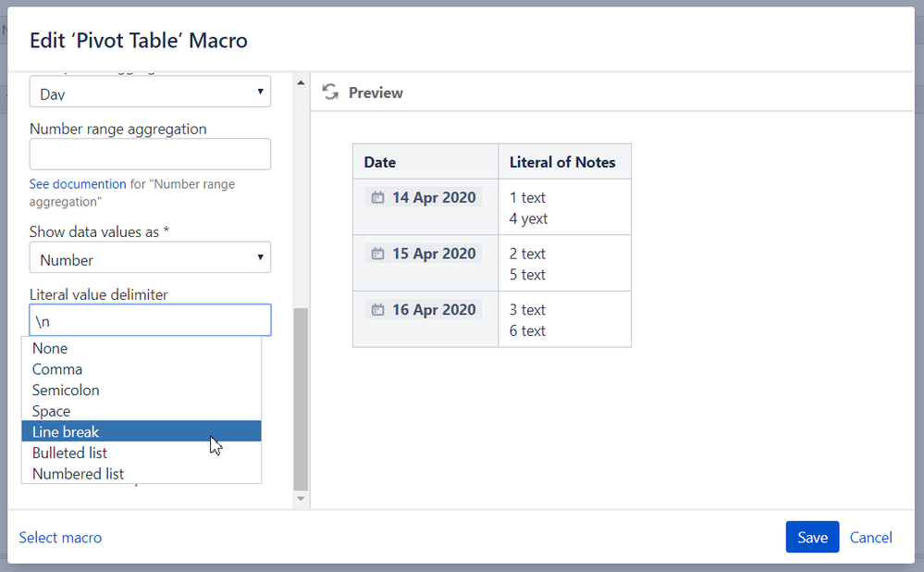Screen dimensions: 924x572
Task: Open the Day aggregation dropdown
Action: [x=150, y=92]
